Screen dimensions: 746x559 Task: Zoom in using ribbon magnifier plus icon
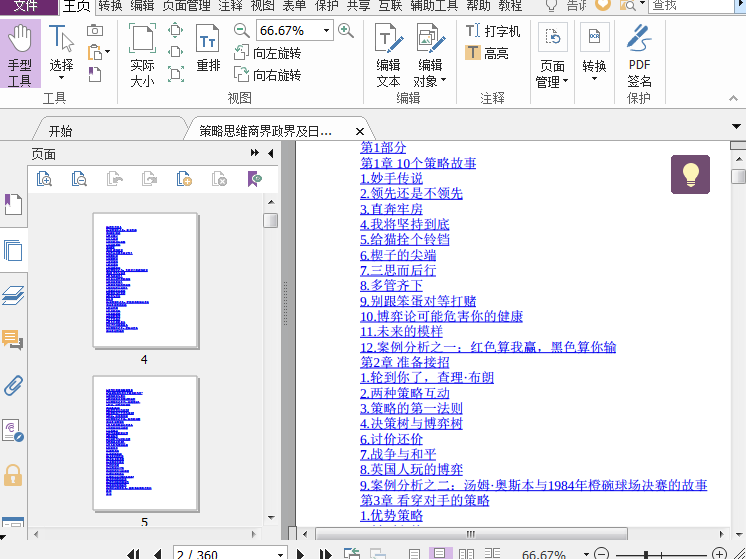click(346, 30)
